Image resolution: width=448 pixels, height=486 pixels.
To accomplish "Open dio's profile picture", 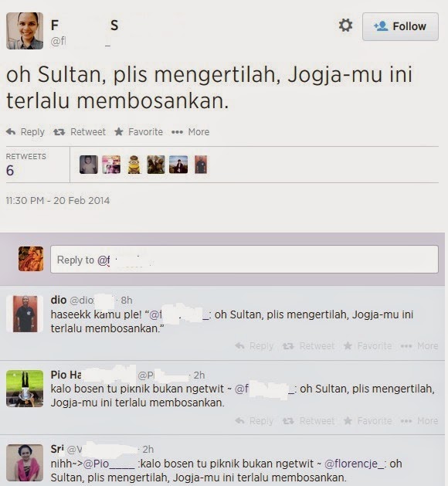I will tap(25, 314).
